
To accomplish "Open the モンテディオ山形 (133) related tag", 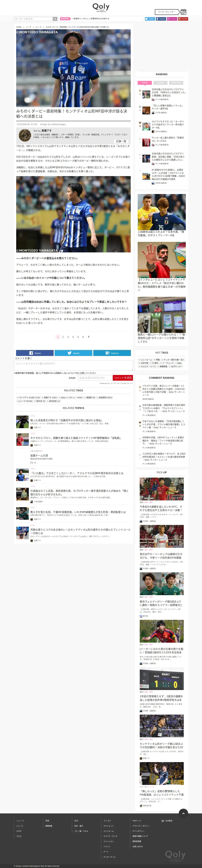I will (29, 397).
